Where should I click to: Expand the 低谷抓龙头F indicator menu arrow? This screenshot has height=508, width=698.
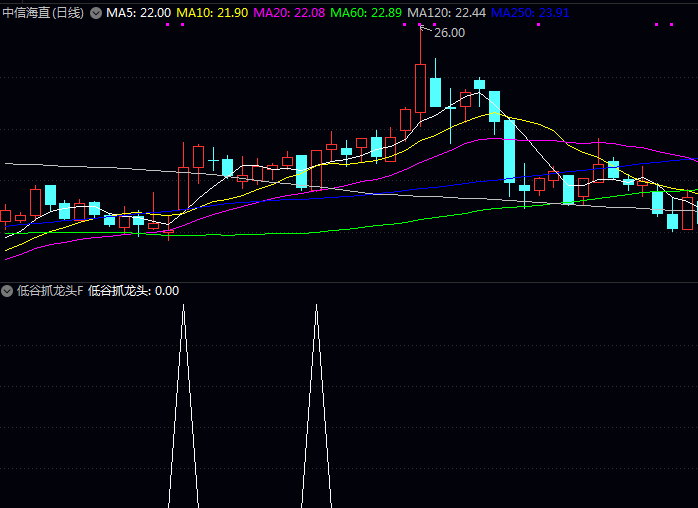(8, 291)
